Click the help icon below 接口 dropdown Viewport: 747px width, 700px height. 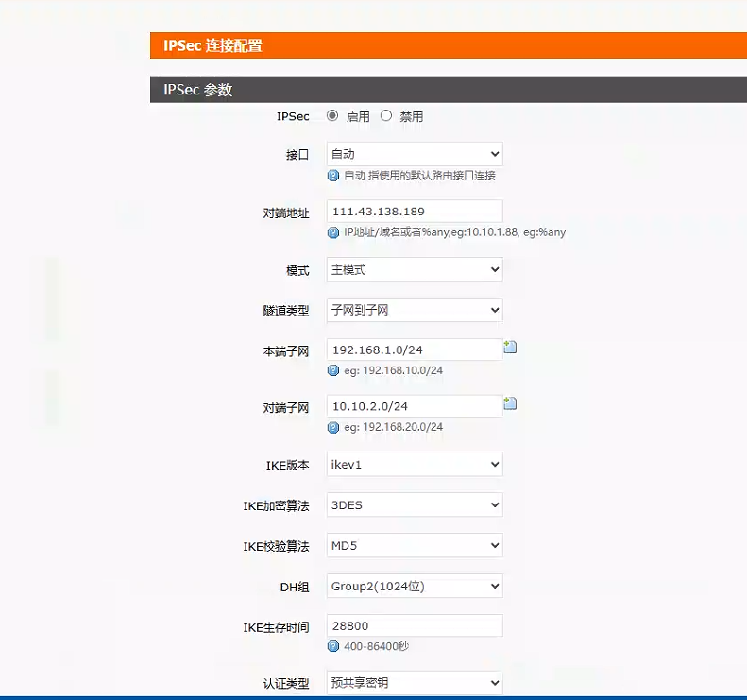tap(332, 176)
